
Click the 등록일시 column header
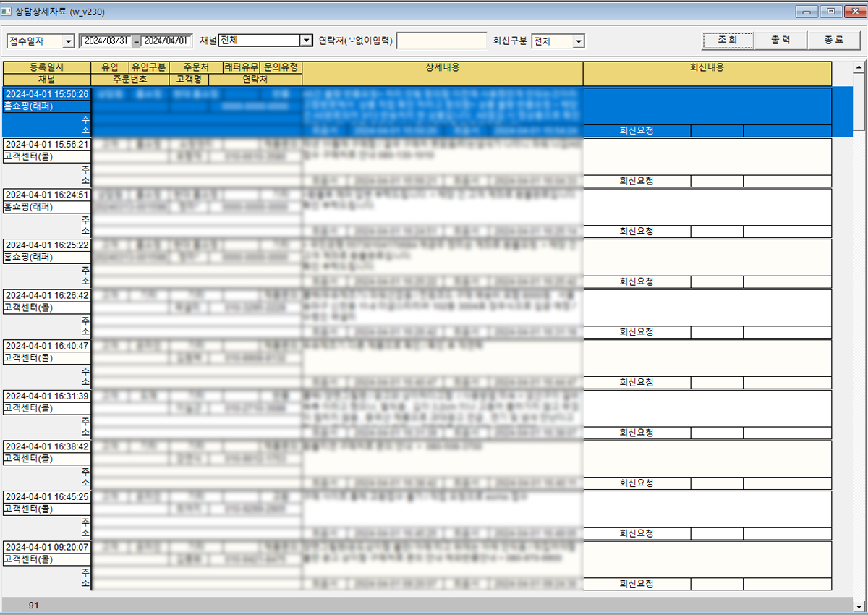(46, 67)
